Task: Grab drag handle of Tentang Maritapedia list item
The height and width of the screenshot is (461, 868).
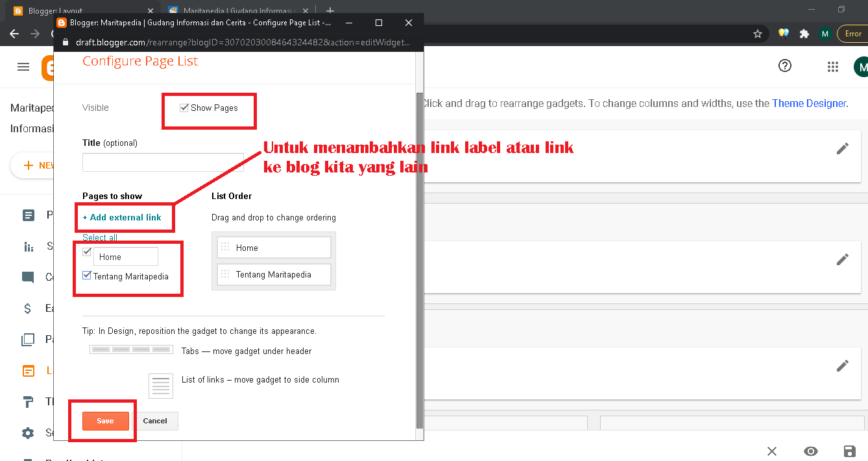Action: pyautogui.click(x=226, y=274)
